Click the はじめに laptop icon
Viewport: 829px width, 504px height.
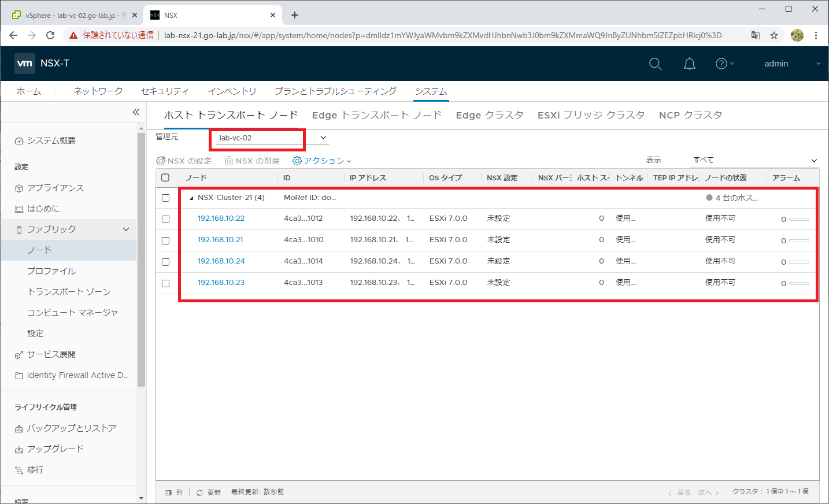point(19,209)
